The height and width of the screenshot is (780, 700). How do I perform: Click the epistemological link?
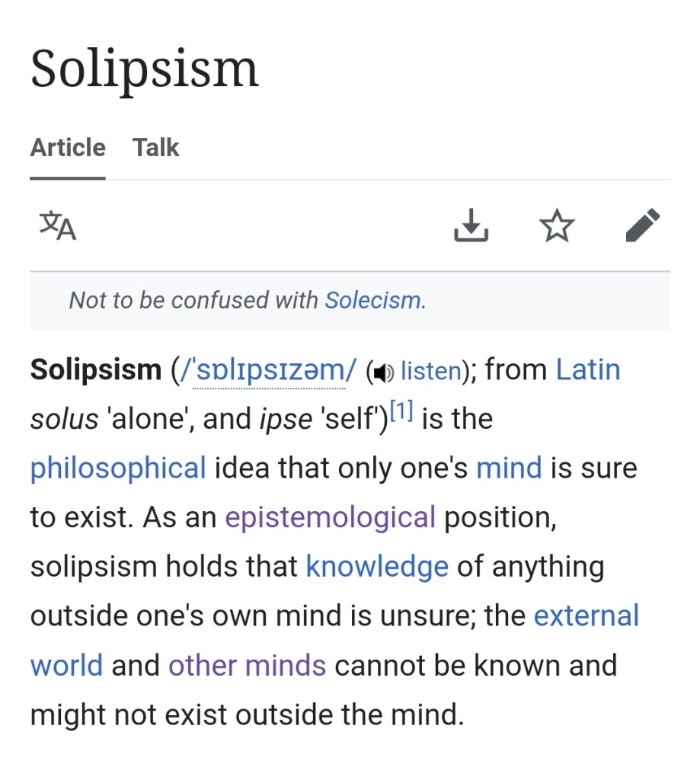point(330,517)
